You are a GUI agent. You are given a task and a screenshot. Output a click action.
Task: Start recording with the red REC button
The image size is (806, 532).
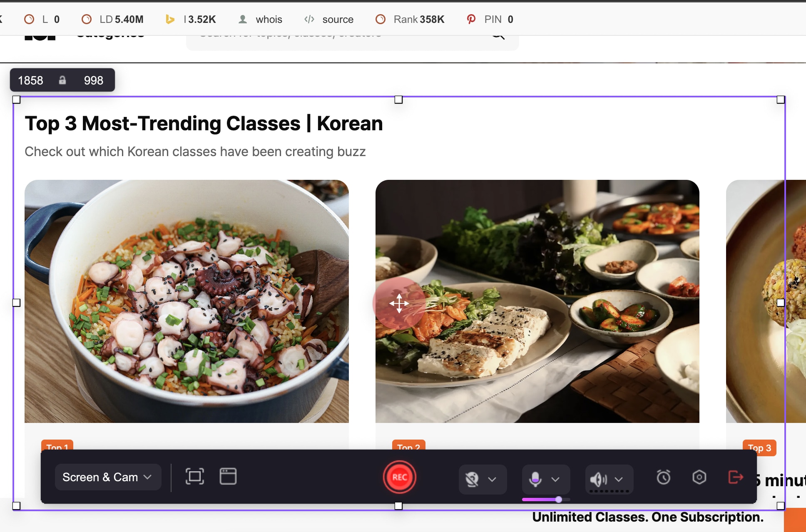tap(399, 477)
